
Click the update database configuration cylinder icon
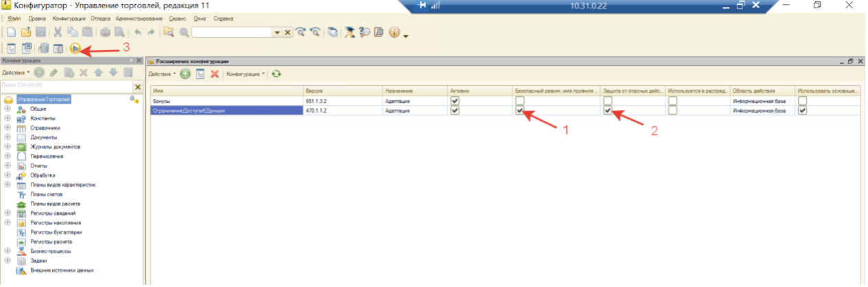pyautogui.click(x=44, y=48)
